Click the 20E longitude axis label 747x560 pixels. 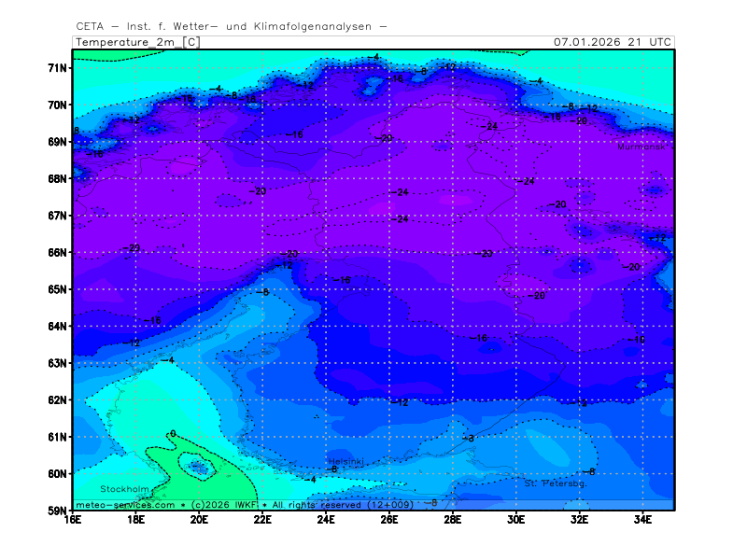[199, 519]
